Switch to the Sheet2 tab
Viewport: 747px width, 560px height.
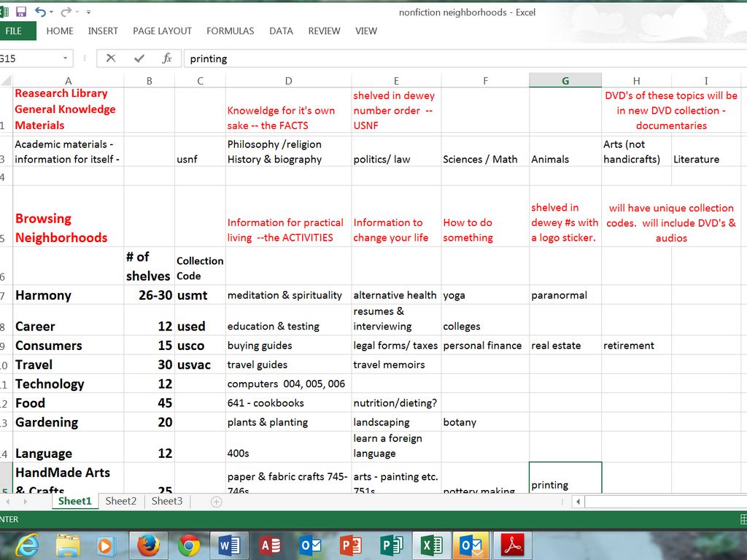(120, 501)
